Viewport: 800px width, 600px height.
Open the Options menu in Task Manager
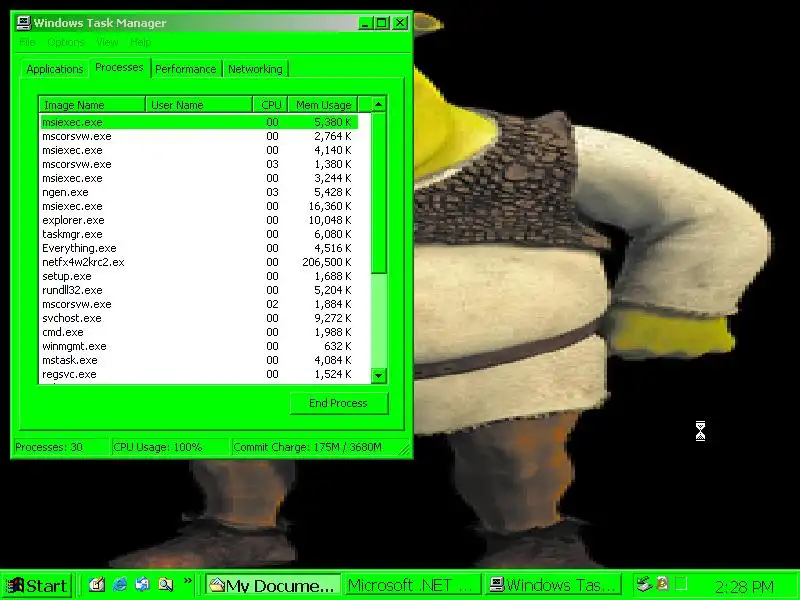coord(65,42)
